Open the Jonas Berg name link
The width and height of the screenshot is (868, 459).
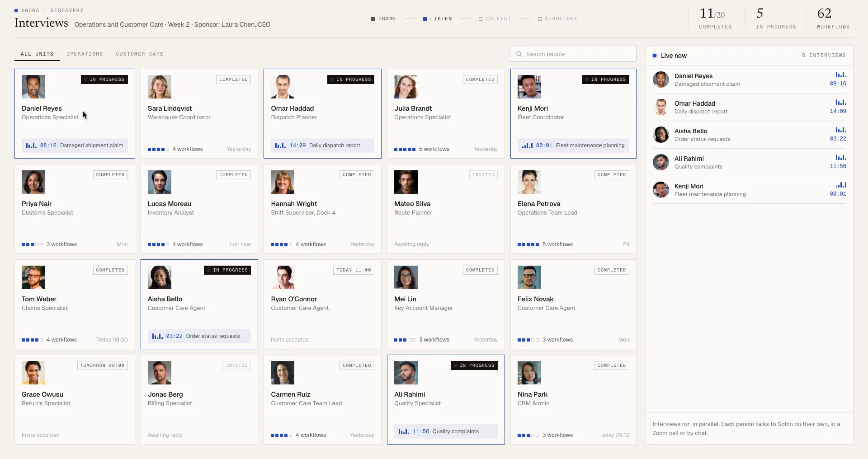pos(165,394)
